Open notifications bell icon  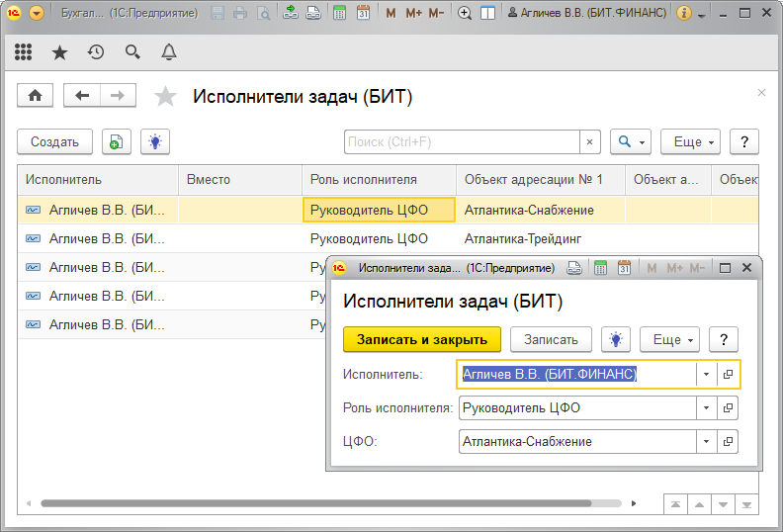tap(169, 52)
